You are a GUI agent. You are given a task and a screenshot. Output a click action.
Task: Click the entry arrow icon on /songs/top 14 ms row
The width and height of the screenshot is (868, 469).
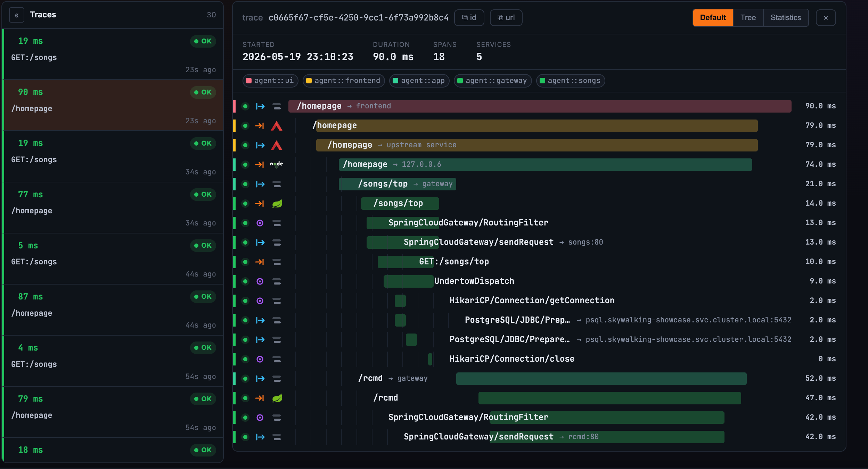260,204
